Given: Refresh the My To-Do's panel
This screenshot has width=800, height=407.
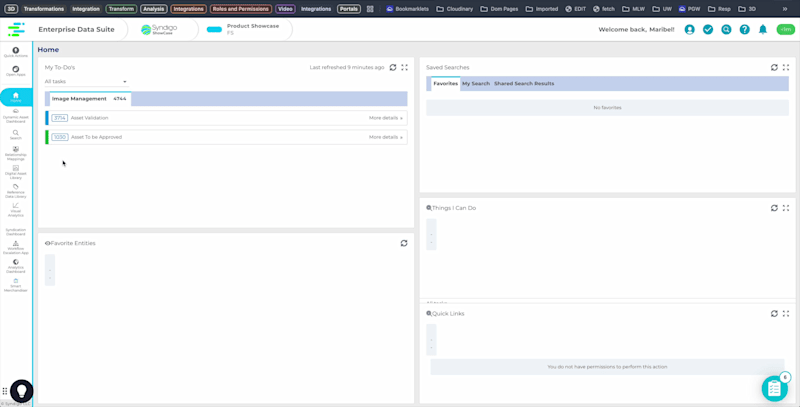Looking at the screenshot, I should click(393, 67).
